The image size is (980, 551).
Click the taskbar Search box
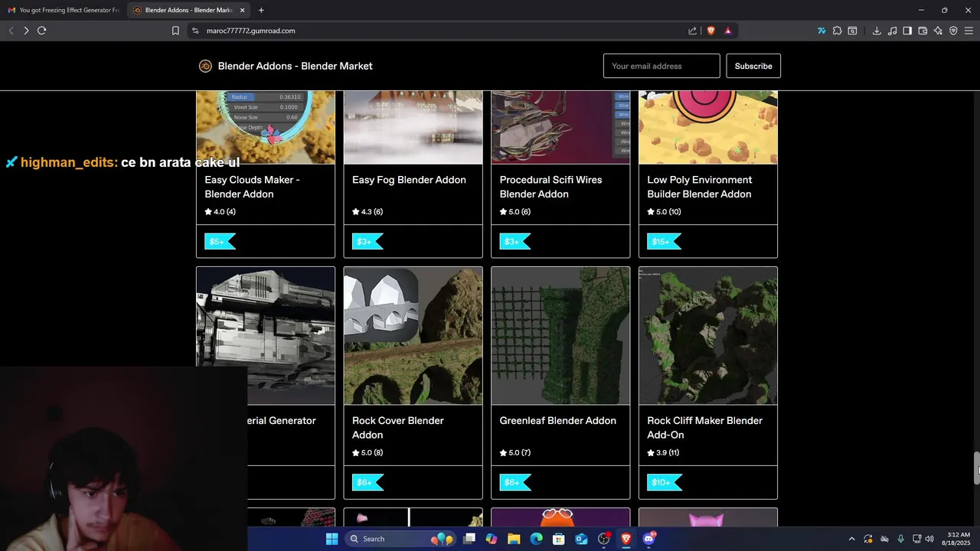400,539
